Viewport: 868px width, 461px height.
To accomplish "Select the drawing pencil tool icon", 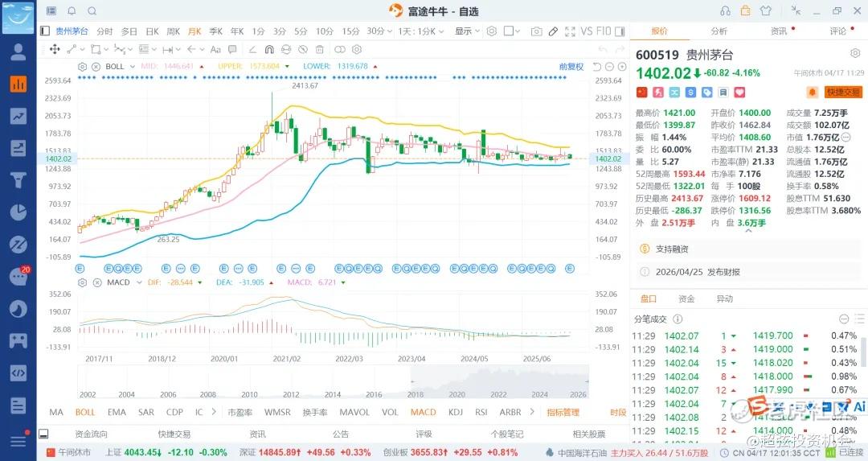I will (x=553, y=31).
